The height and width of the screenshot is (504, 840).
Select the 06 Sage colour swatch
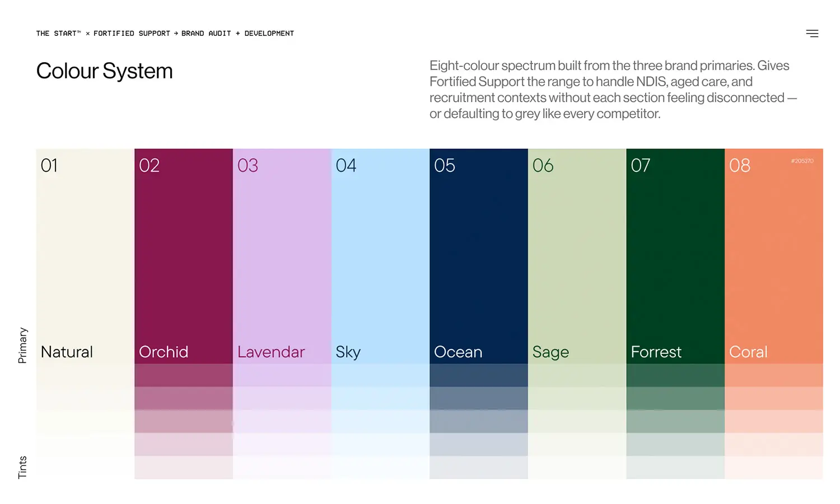point(577,256)
